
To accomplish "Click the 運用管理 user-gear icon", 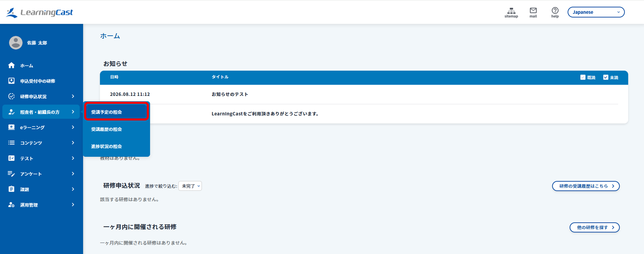I will coord(11,205).
